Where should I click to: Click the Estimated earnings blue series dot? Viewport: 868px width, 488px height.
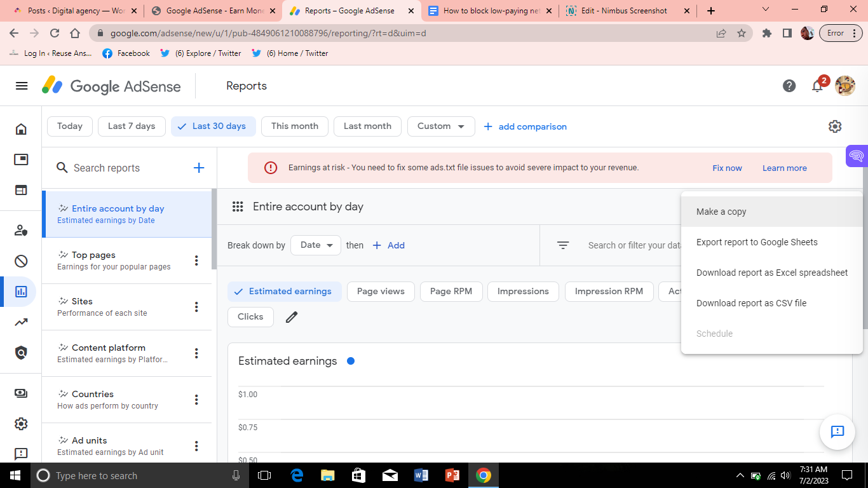(x=351, y=361)
